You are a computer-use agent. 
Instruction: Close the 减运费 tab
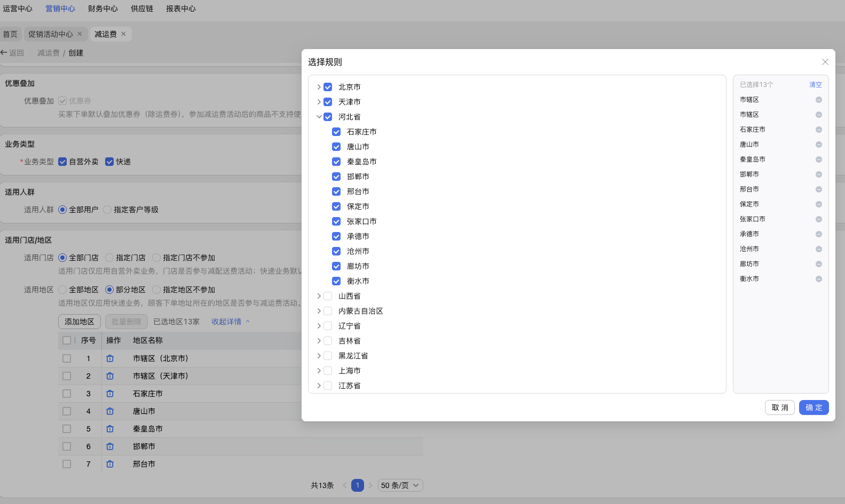(123, 34)
